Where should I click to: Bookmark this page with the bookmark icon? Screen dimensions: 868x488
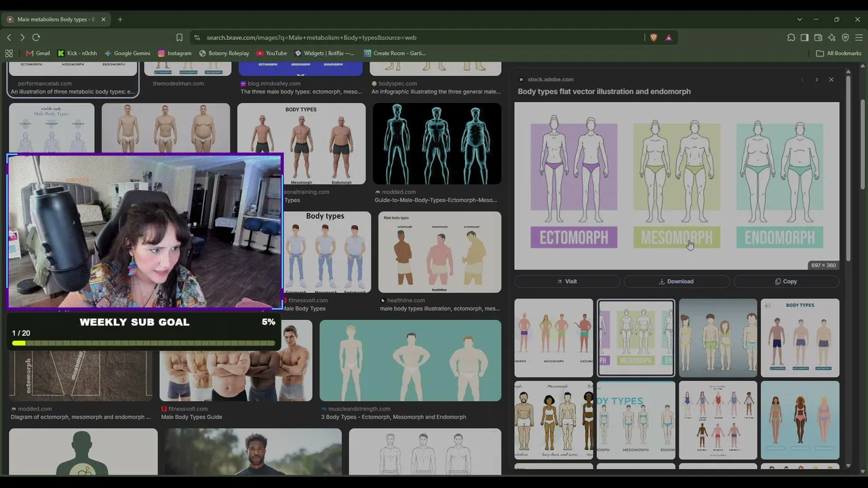(179, 37)
